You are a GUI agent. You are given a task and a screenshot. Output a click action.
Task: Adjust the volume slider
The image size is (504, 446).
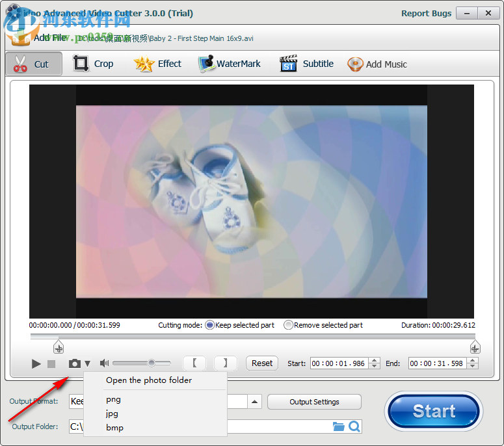(142, 363)
